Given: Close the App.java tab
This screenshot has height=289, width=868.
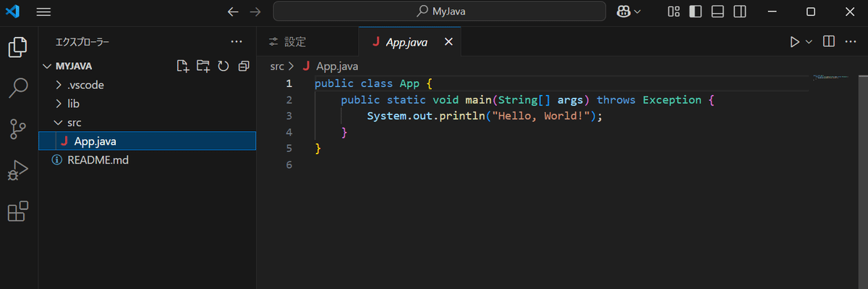Looking at the screenshot, I should 448,42.
